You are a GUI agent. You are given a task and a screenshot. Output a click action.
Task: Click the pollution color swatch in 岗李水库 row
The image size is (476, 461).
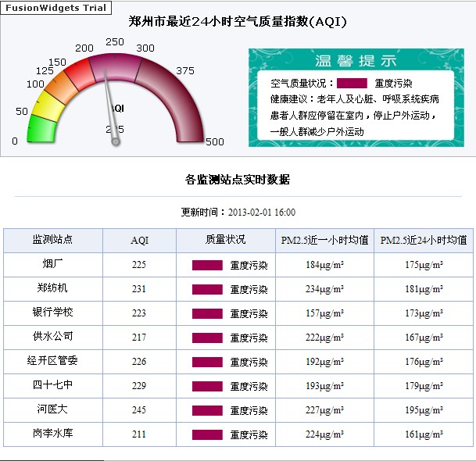(207, 434)
